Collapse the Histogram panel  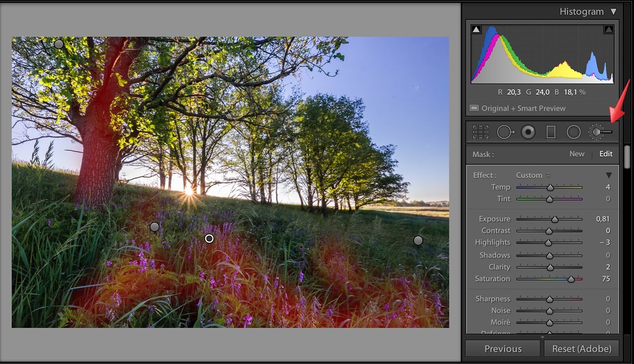[613, 11]
